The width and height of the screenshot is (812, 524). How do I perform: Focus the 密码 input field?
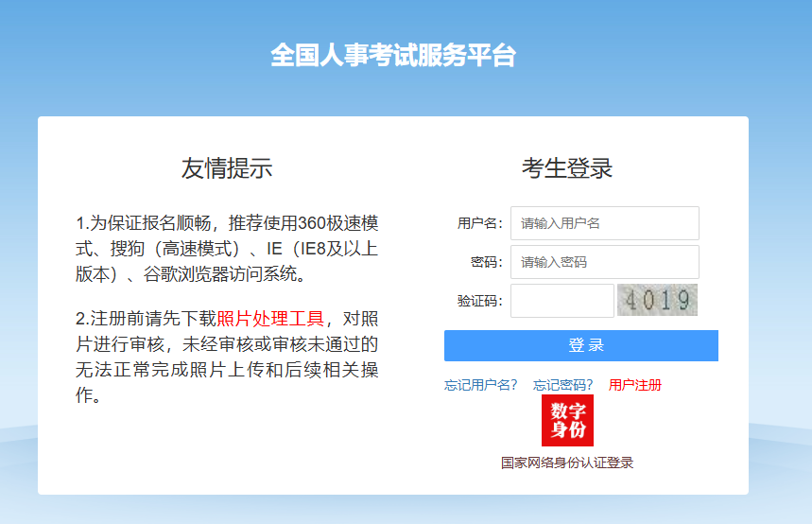(x=604, y=262)
